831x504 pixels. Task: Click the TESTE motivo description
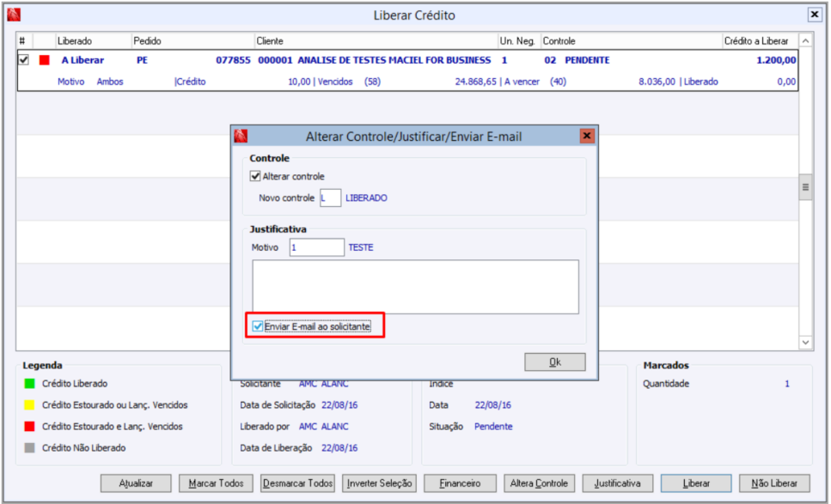click(x=361, y=247)
